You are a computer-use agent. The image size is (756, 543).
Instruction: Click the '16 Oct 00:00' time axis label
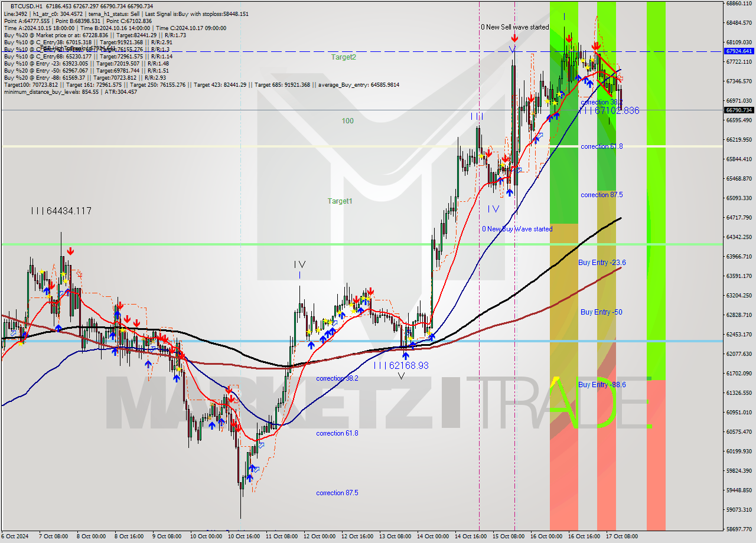tap(546, 537)
